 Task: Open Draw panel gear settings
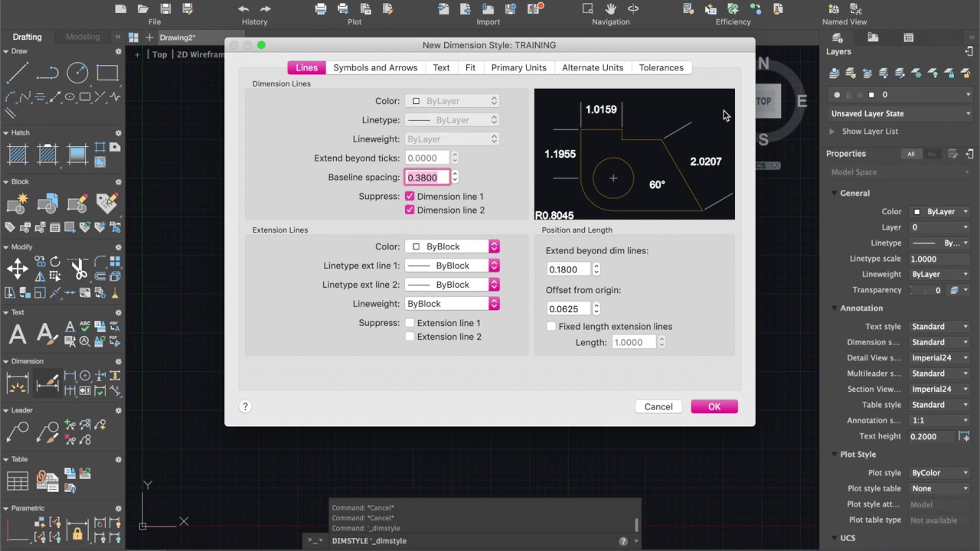[119, 51]
